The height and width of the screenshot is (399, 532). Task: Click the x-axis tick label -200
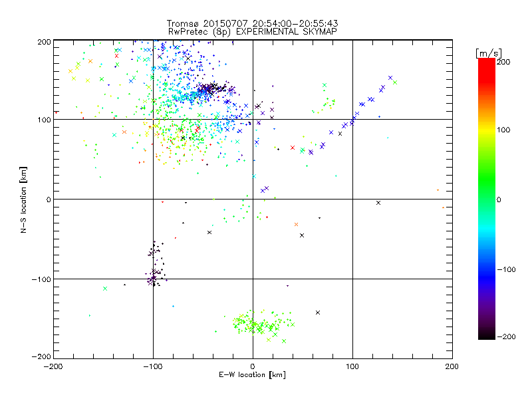[x=53, y=366]
